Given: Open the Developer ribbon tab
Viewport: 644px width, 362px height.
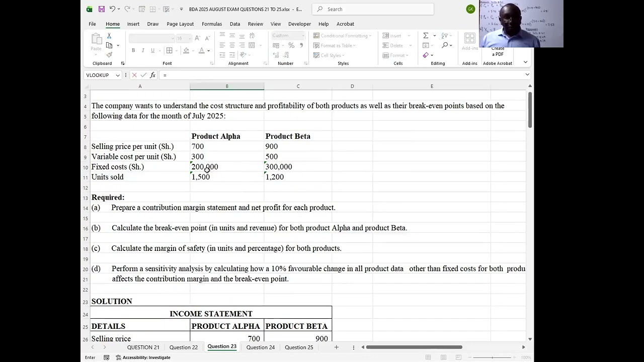Looking at the screenshot, I should point(300,24).
